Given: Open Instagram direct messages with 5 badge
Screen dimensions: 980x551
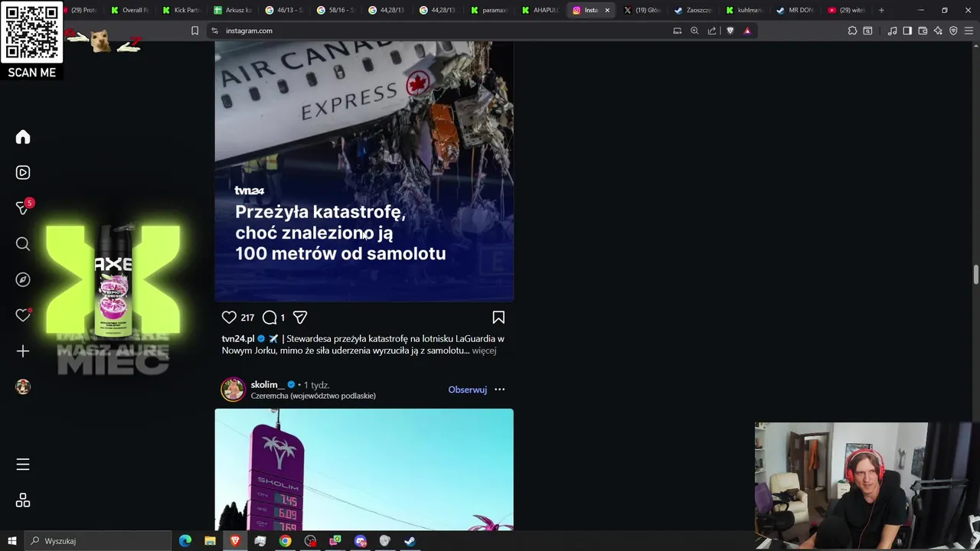Looking at the screenshot, I should pos(23,207).
